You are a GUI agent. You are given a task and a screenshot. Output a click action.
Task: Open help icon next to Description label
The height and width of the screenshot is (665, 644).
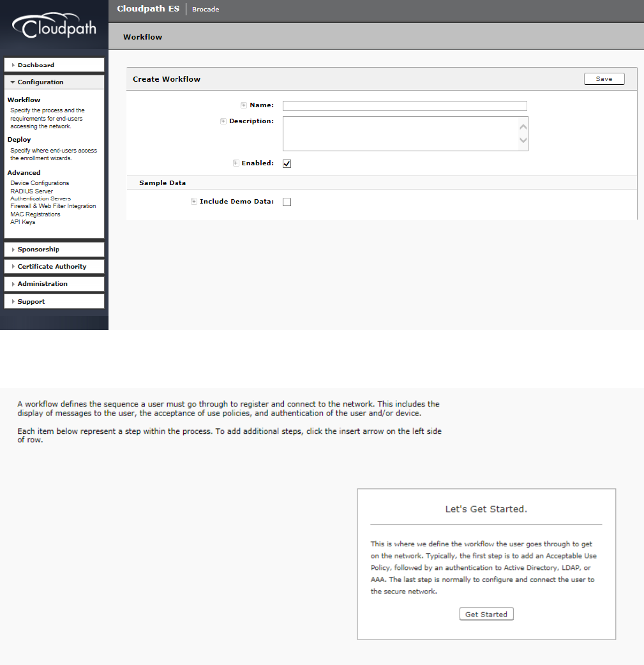pyautogui.click(x=223, y=121)
